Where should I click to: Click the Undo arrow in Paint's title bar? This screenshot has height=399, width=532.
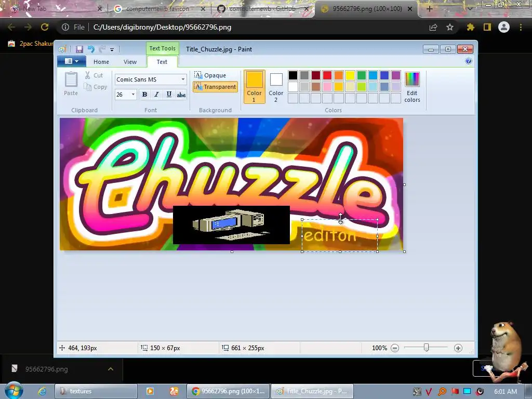point(91,49)
